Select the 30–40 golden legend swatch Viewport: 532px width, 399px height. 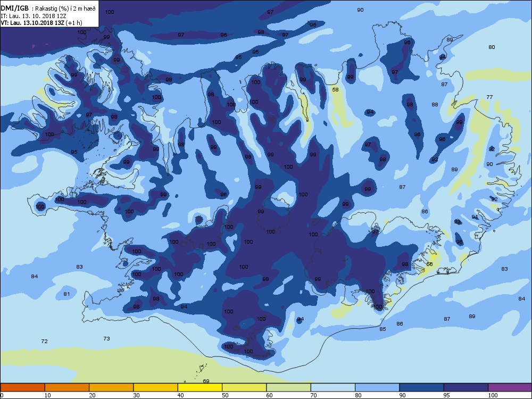pyautogui.click(x=156, y=387)
